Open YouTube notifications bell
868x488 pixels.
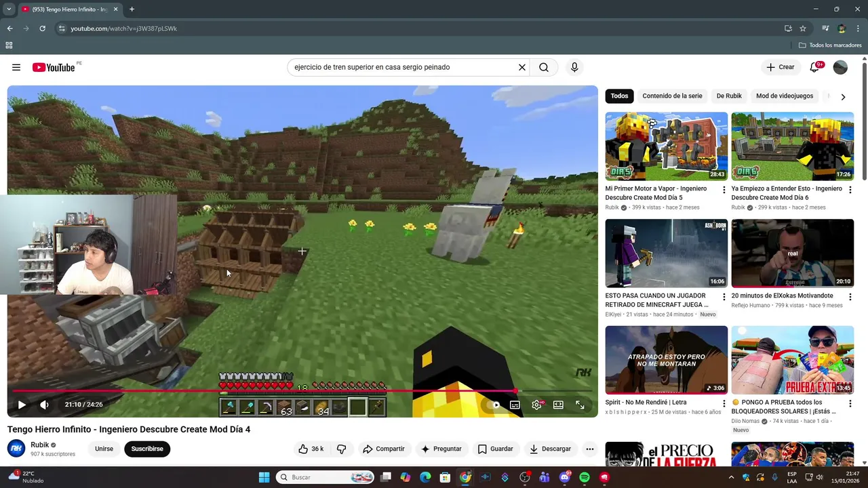coord(815,67)
